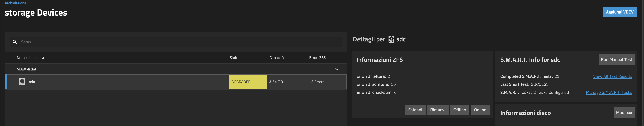Click the Estendi button
This screenshot has width=644, height=126.
tap(415, 110)
